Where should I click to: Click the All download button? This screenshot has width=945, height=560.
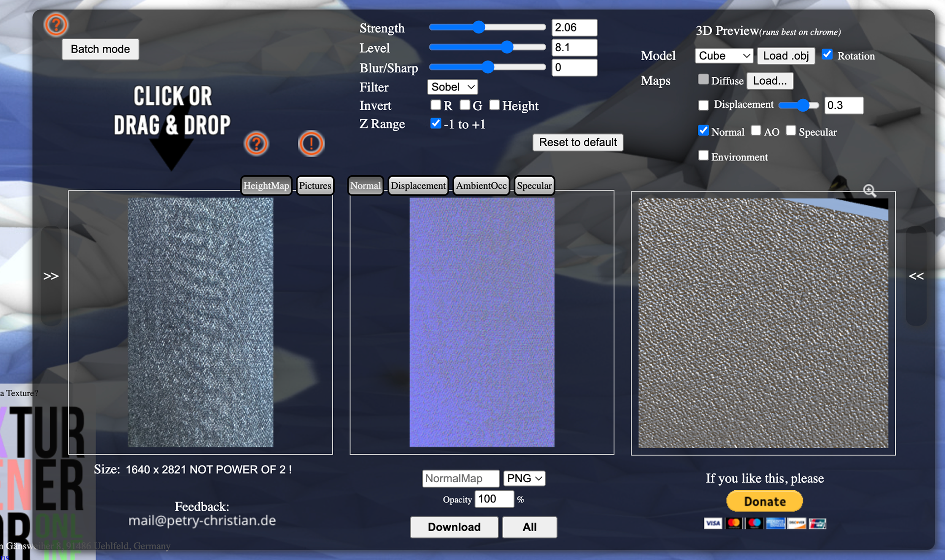[x=530, y=527]
